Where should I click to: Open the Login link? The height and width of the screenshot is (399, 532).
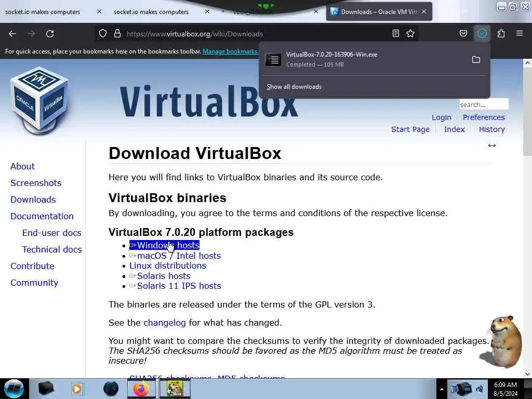[x=442, y=117]
